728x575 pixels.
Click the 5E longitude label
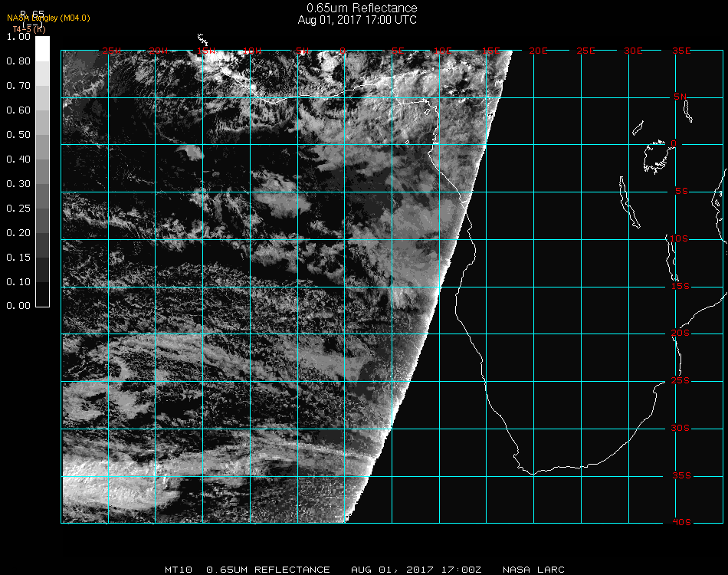398,51
